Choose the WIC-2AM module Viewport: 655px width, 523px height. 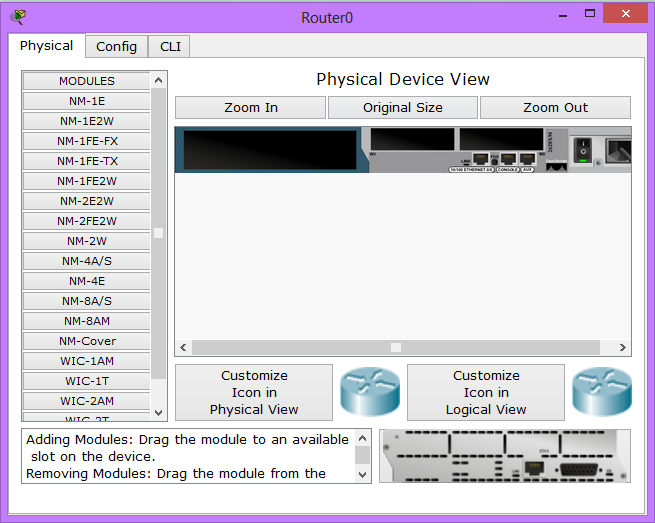click(86, 401)
